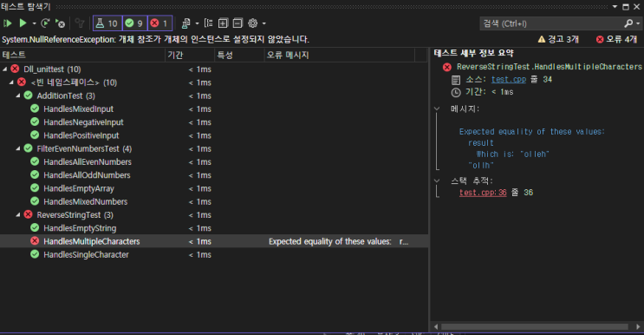This screenshot has height=335, width=644.
Task: Select the HandlesEmptyArray test row
Action: coord(214,188)
